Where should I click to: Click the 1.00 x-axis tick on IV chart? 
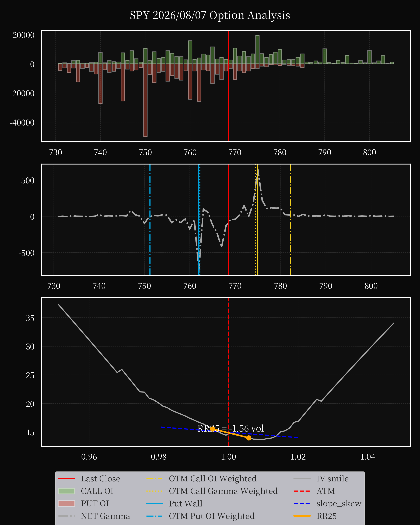click(228, 457)
